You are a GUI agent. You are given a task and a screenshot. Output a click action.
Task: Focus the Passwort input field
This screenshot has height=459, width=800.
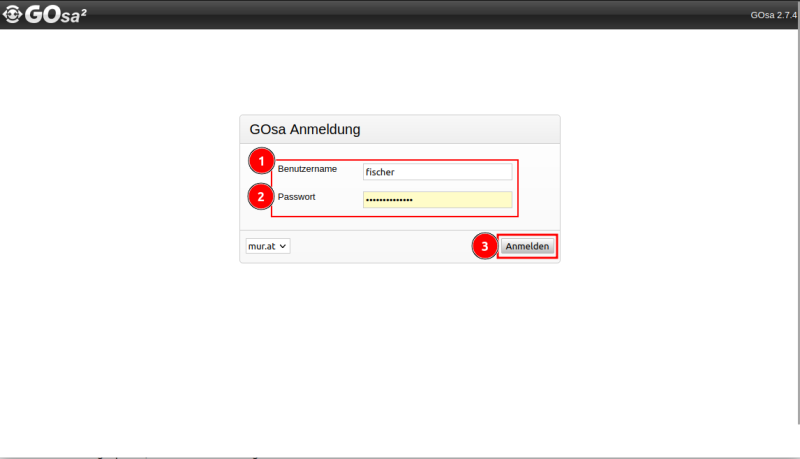pyautogui.click(x=437, y=199)
